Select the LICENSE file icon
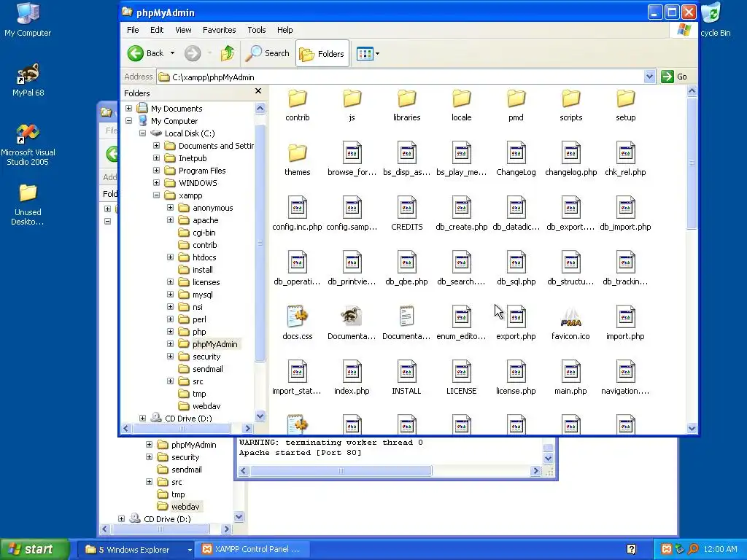Viewport: 747px width, 560px height. tap(461, 371)
